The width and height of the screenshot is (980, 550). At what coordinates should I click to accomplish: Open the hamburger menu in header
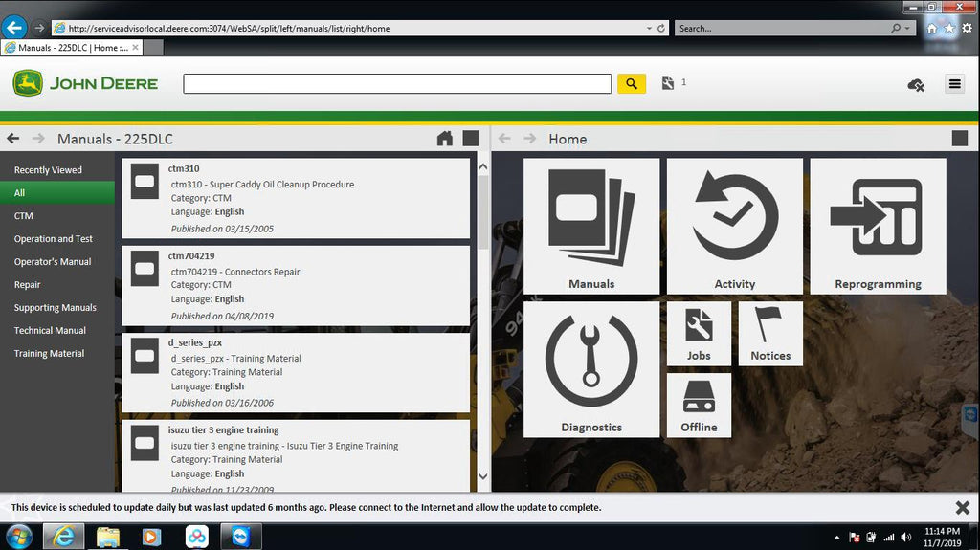point(954,84)
